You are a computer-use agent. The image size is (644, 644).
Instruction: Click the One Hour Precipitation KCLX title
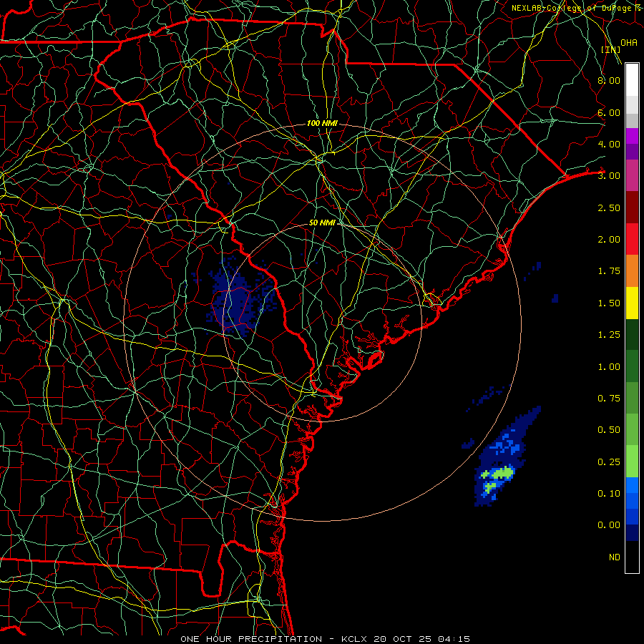pyautogui.click(x=325, y=639)
